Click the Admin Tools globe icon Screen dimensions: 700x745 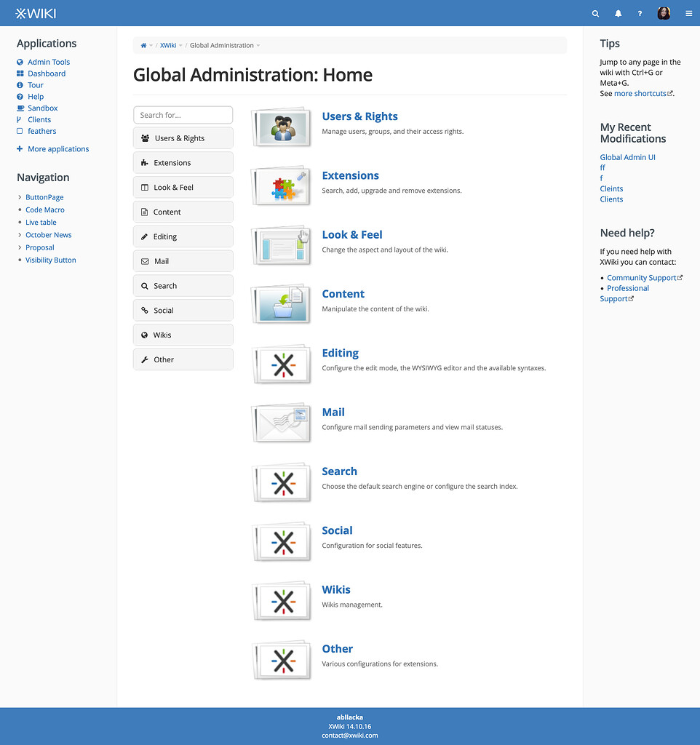coord(20,62)
